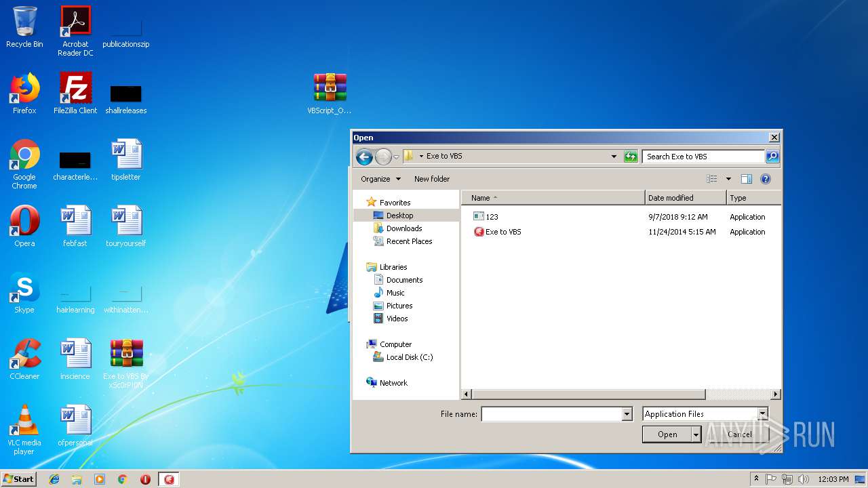
Task: Open the dialog help icon
Action: pyautogui.click(x=766, y=179)
